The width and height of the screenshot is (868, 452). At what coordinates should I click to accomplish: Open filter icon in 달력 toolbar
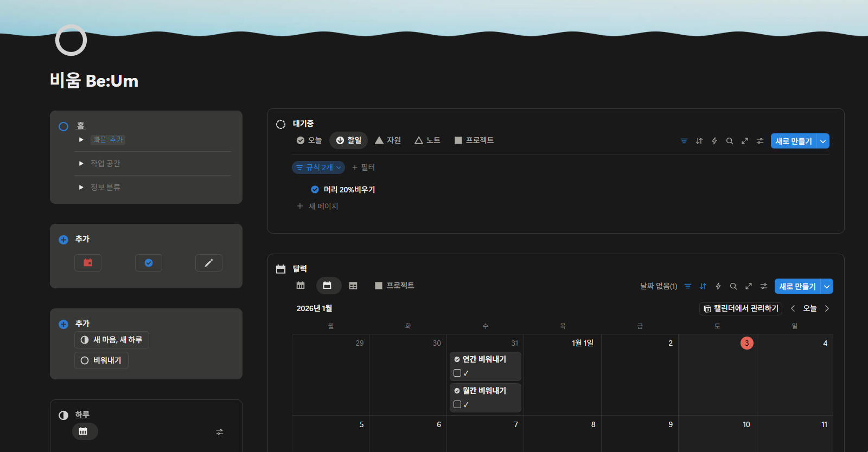pyautogui.click(x=688, y=286)
